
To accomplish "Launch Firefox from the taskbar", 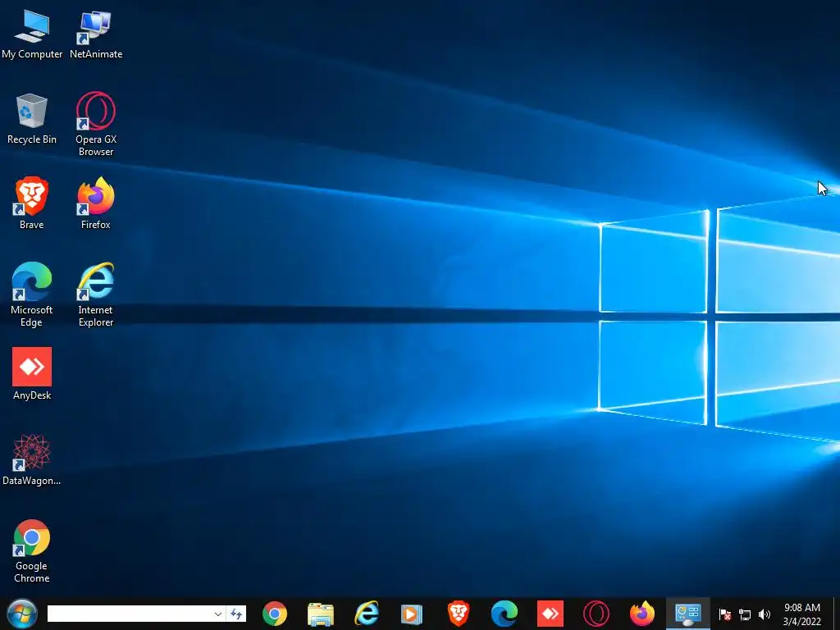I will tap(641, 614).
